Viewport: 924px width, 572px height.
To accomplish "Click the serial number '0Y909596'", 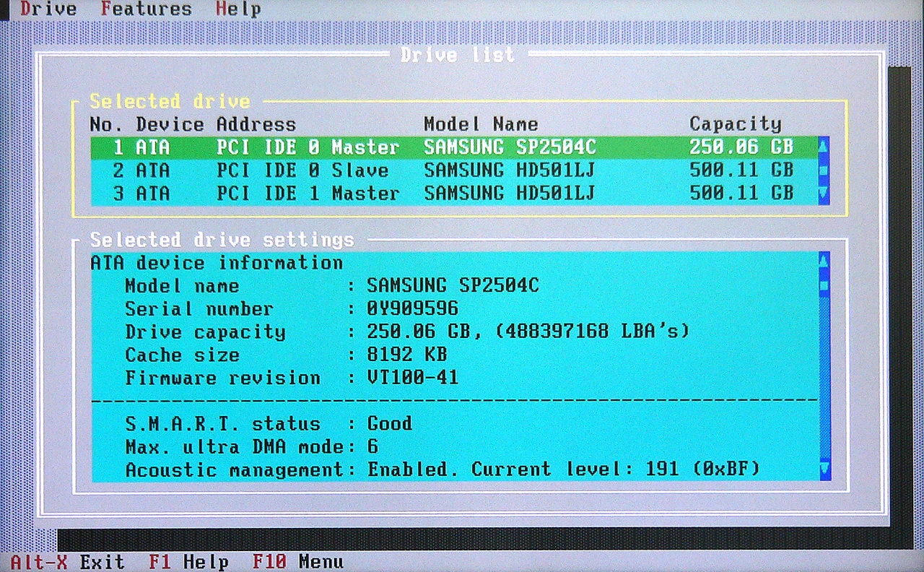I will point(412,309).
